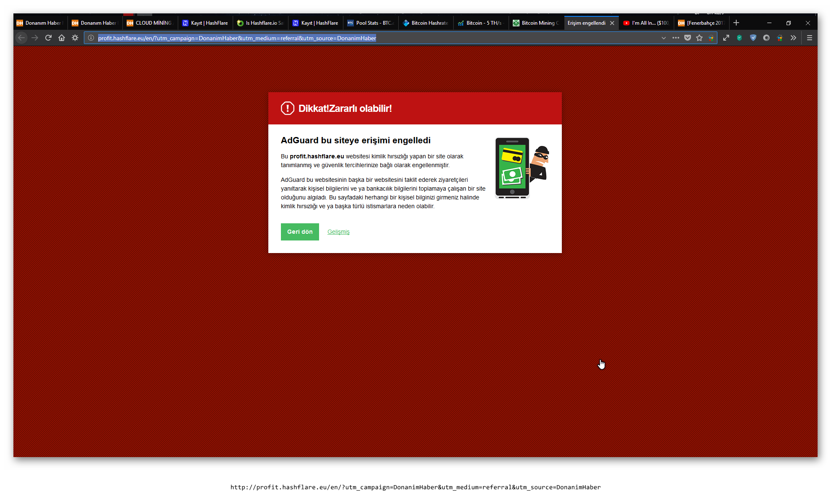
Task: Reload the blocked page
Action: tap(48, 38)
